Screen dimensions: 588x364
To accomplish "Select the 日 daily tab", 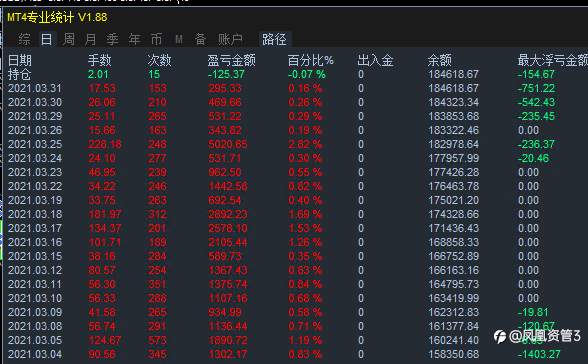I will 46,39.
